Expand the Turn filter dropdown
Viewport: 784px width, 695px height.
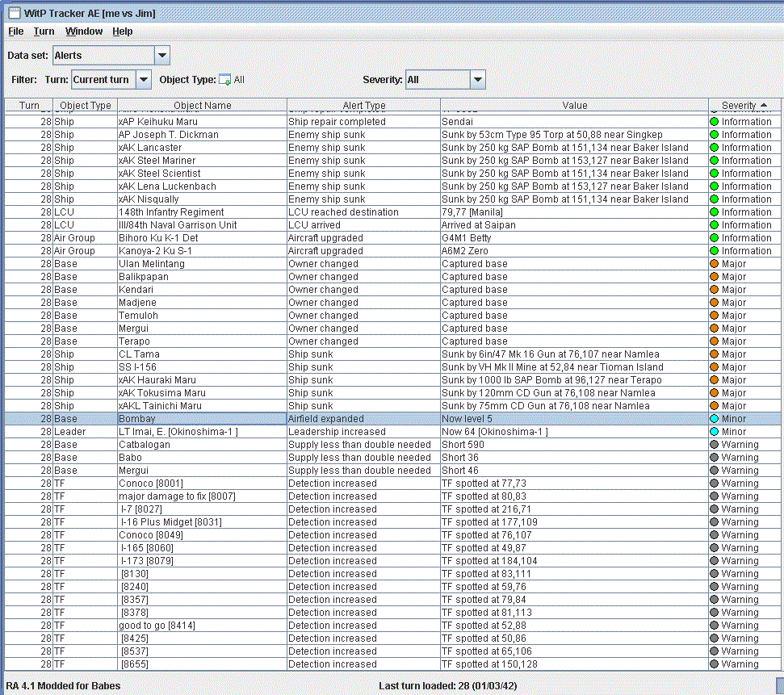(x=143, y=80)
